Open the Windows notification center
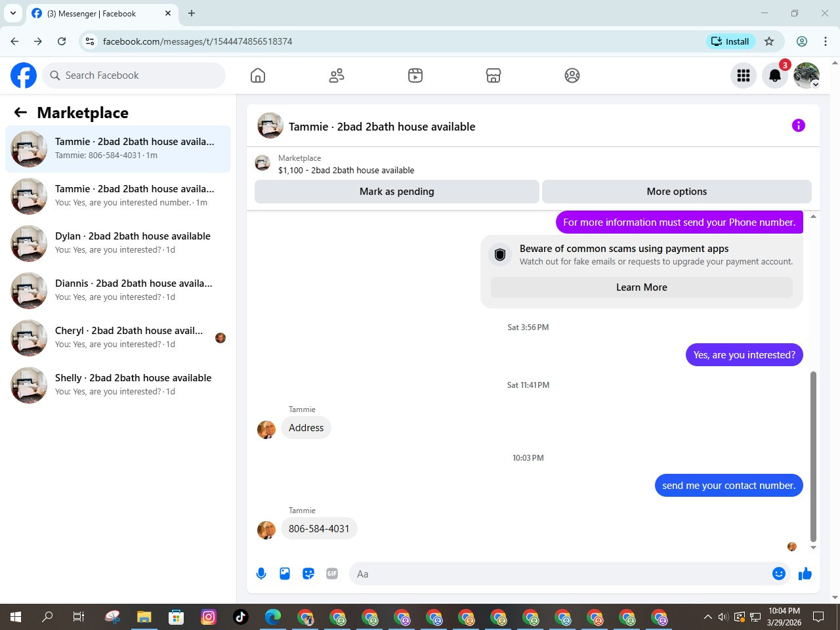Screen dimensions: 840x630 [818, 617]
